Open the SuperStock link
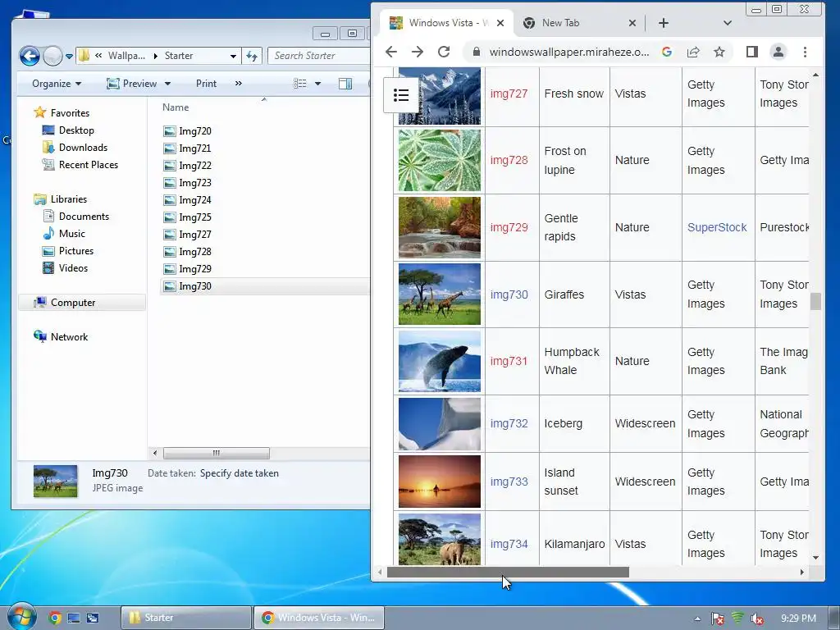This screenshot has width=840, height=630. coord(717,228)
